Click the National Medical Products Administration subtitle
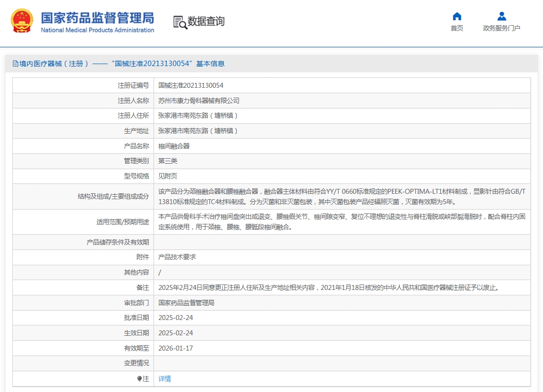 point(97,30)
